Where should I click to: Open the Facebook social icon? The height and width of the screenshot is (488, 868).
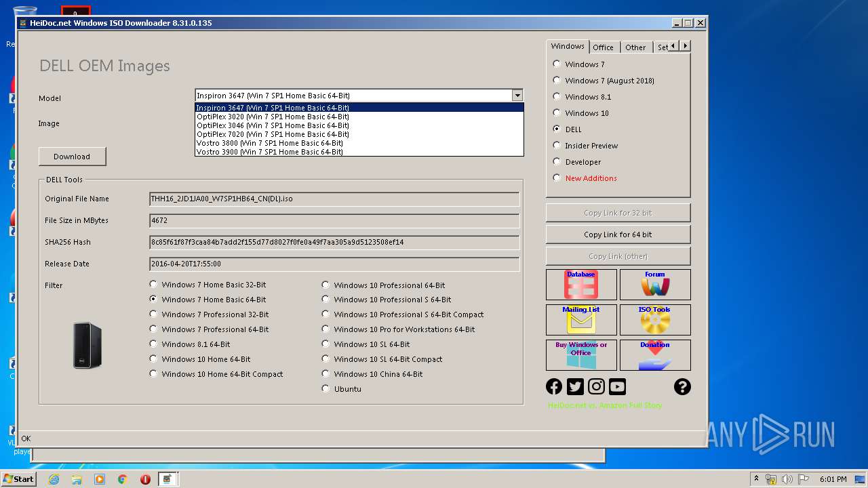tap(554, 386)
